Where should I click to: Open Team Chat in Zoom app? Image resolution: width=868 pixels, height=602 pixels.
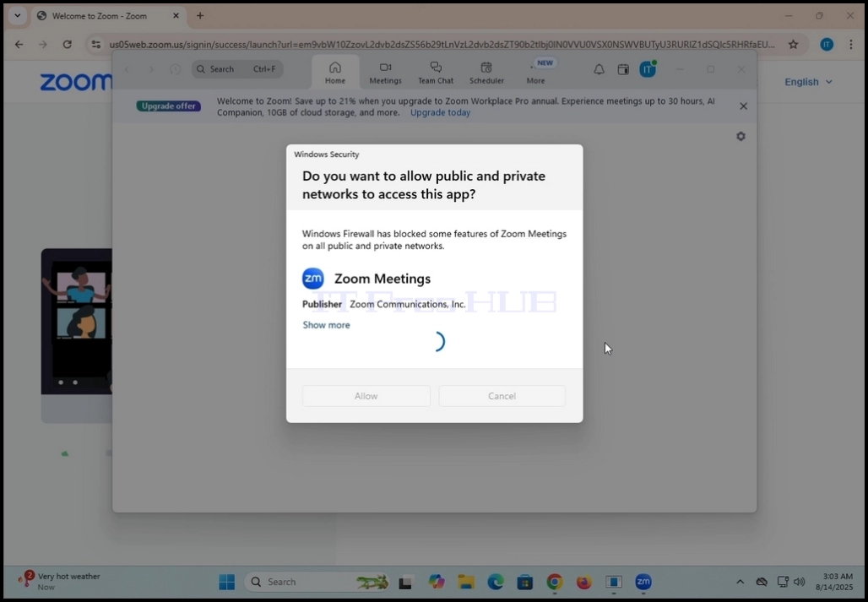pos(436,73)
